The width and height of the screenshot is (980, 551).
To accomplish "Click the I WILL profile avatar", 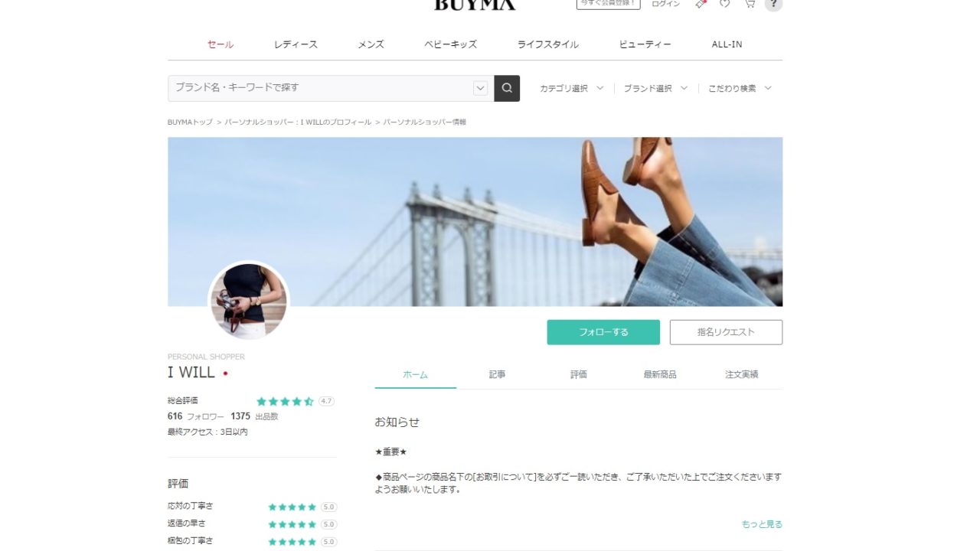I will [x=249, y=301].
